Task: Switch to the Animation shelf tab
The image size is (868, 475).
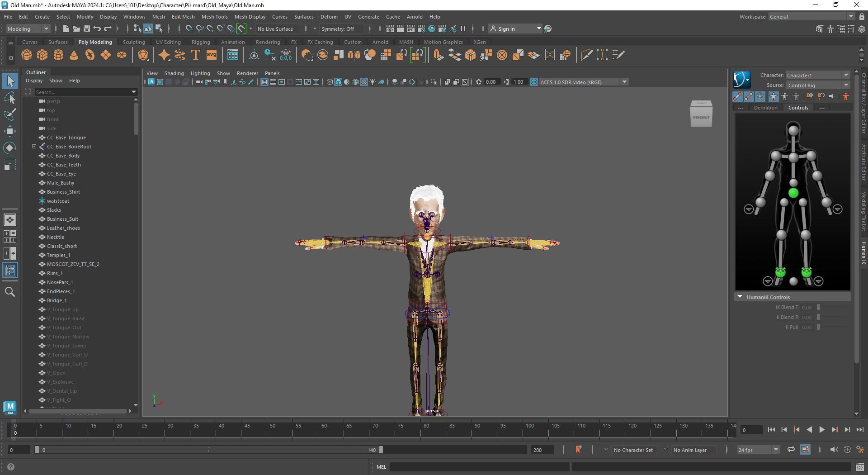Action: point(233,42)
